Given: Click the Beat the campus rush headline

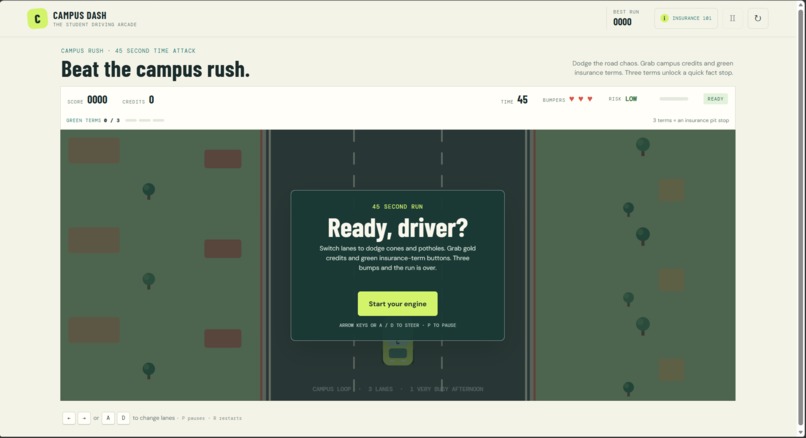Looking at the screenshot, I should coord(155,69).
